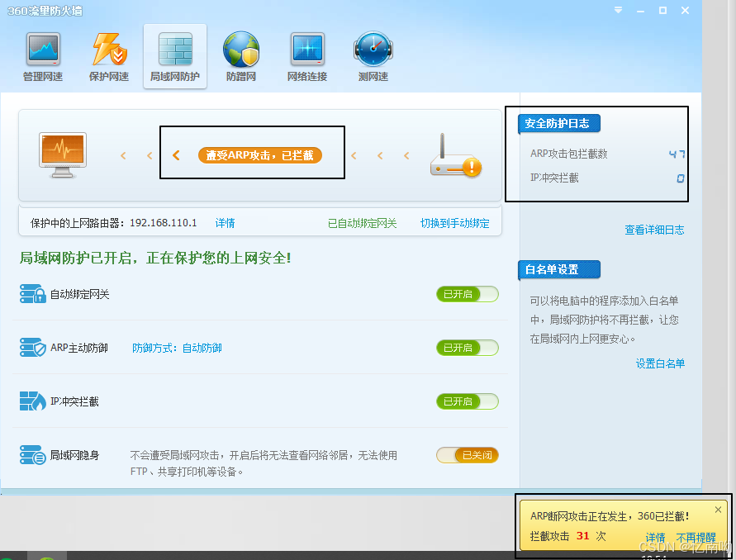Click the router IP 192.168.110.1
736x560 pixels.
point(163,222)
